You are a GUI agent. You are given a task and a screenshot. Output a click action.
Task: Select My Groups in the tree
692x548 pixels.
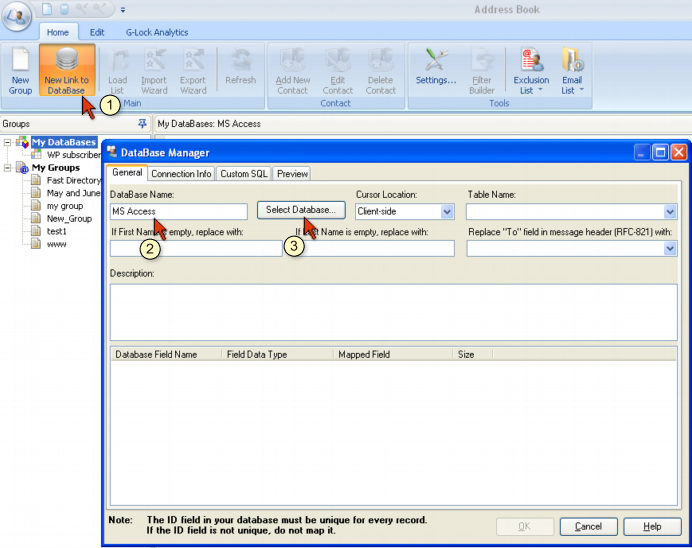click(56, 168)
